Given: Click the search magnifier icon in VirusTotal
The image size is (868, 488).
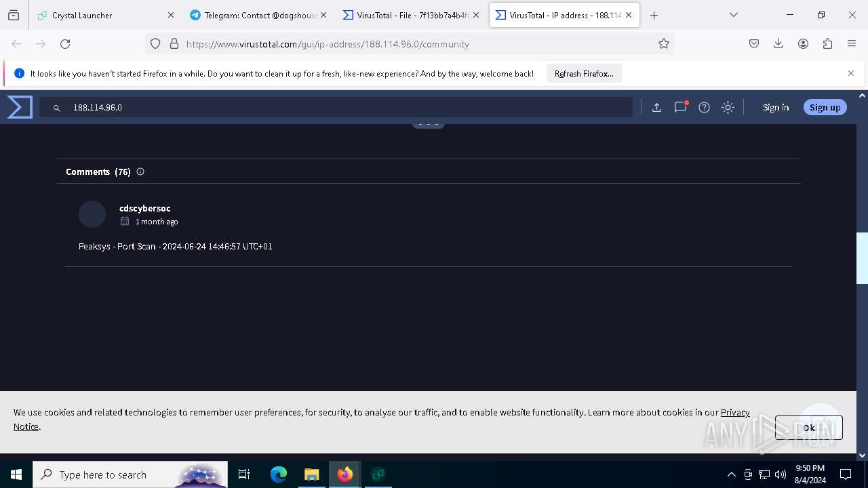Looking at the screenshot, I should tap(57, 108).
